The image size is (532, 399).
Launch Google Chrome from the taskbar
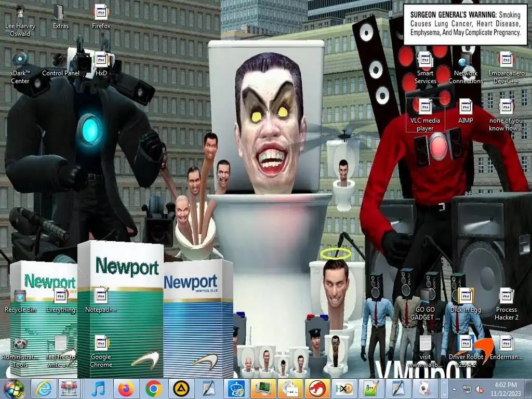153,389
